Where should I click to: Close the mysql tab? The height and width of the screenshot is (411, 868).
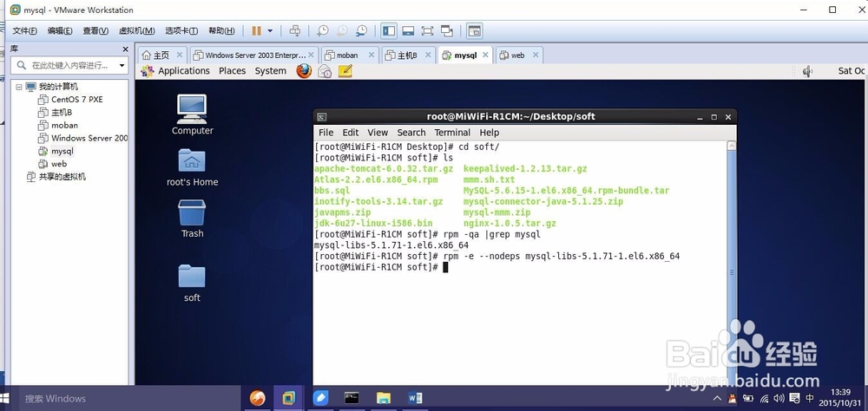click(485, 55)
